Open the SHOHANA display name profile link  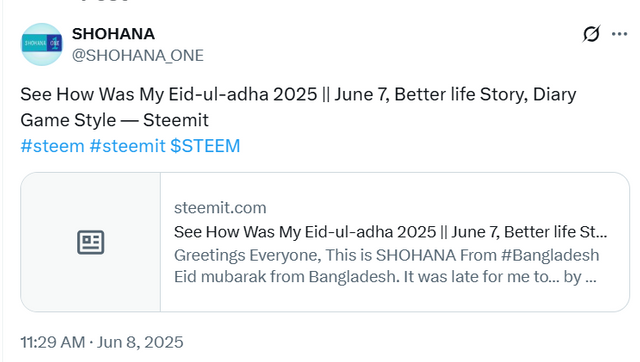[x=113, y=34]
